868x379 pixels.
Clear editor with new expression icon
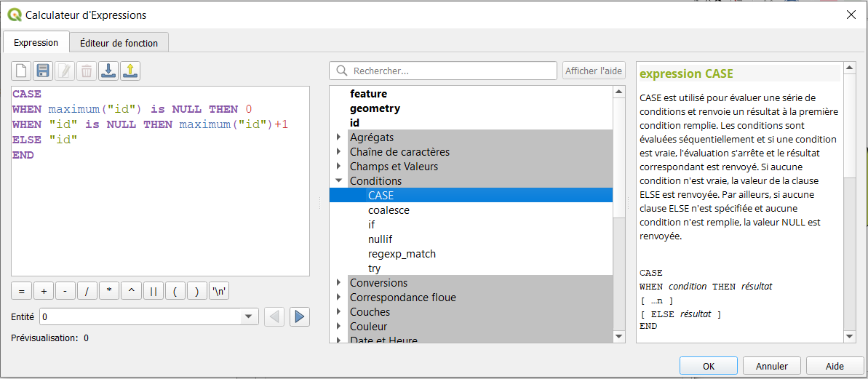[x=21, y=71]
